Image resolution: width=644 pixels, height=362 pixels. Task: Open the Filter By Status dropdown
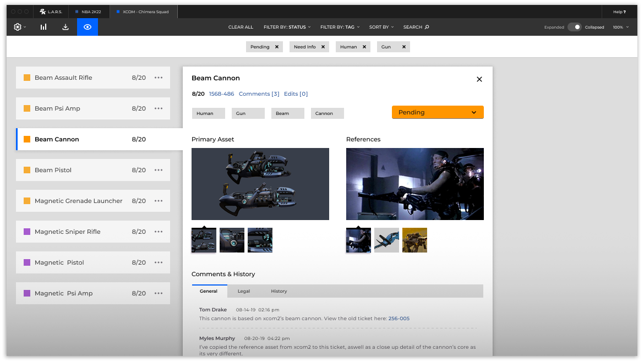coord(287,27)
